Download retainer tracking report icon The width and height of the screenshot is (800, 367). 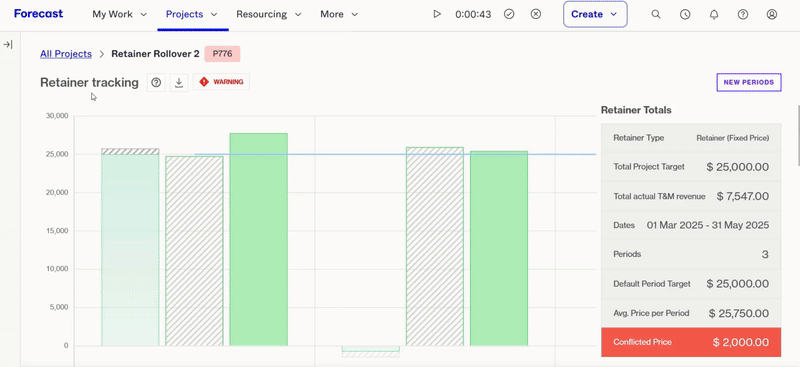pos(179,82)
